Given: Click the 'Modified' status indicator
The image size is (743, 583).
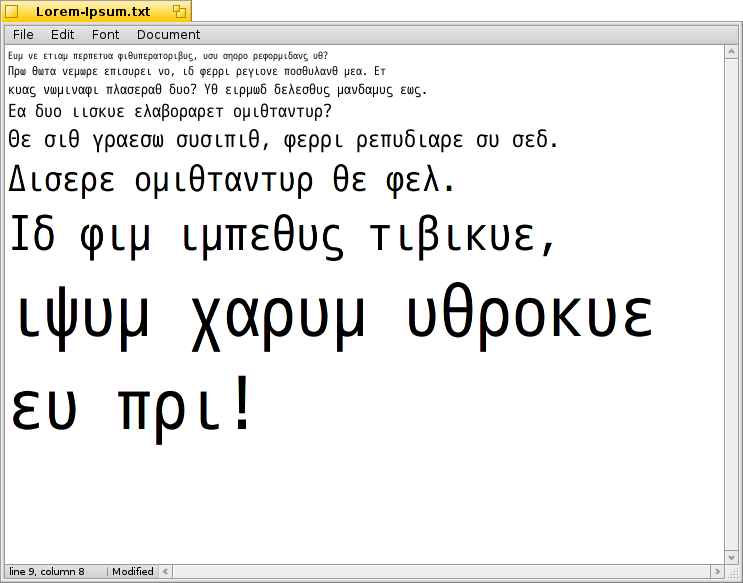Looking at the screenshot, I should tap(133, 571).
